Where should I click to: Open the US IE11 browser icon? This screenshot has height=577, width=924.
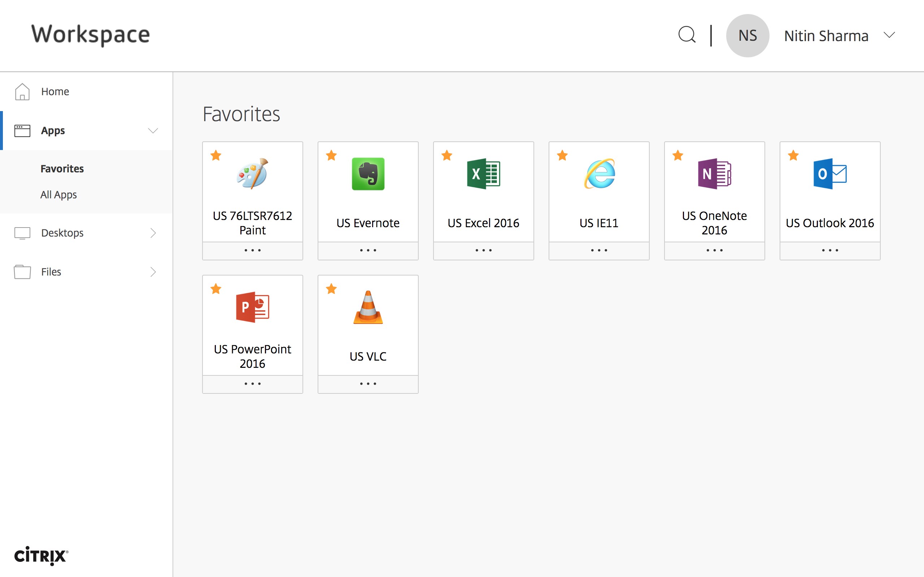599,174
